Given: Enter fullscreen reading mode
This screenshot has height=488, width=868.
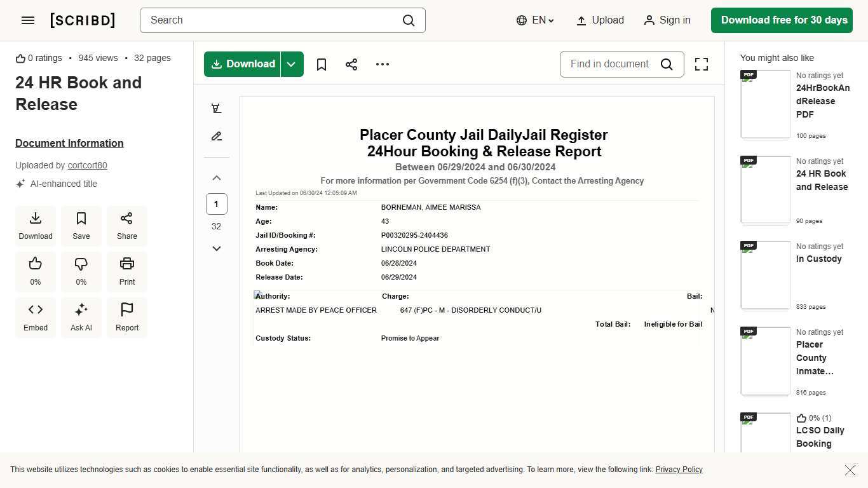Looking at the screenshot, I should (701, 64).
